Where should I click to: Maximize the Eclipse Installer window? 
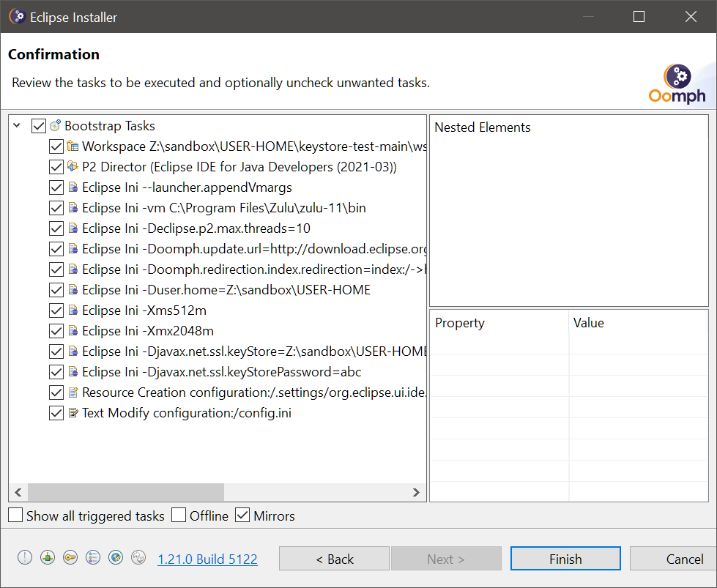pyautogui.click(x=639, y=16)
